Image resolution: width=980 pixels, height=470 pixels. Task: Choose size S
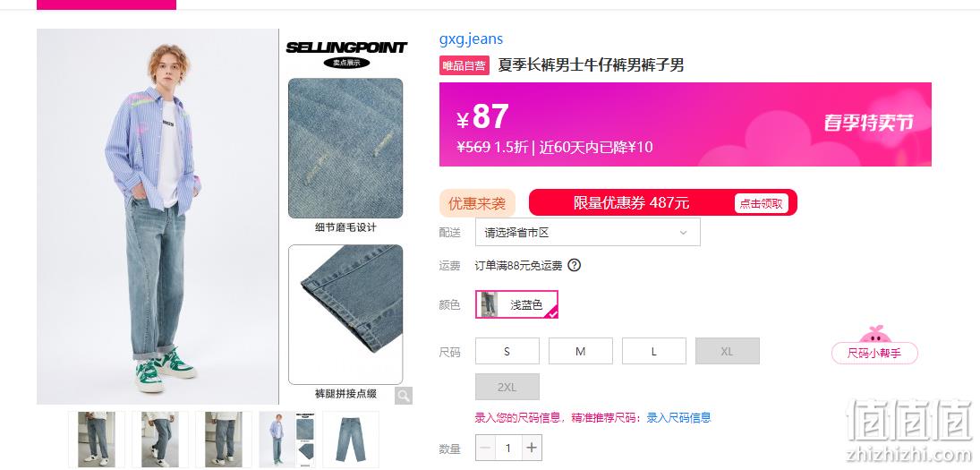507,351
